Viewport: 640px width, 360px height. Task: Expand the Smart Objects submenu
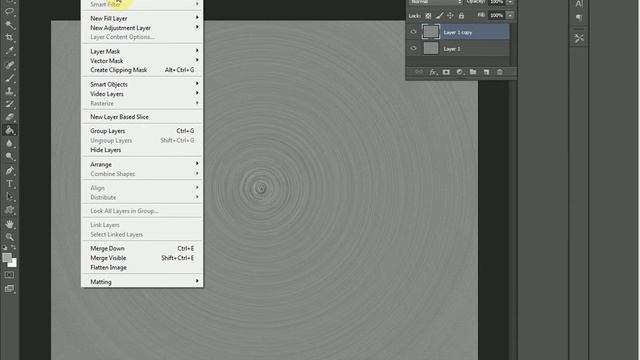point(142,84)
